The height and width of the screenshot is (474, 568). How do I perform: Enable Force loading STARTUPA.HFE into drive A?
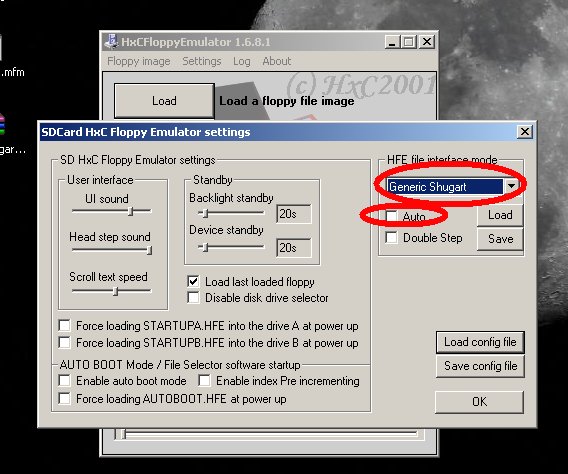coord(64,326)
